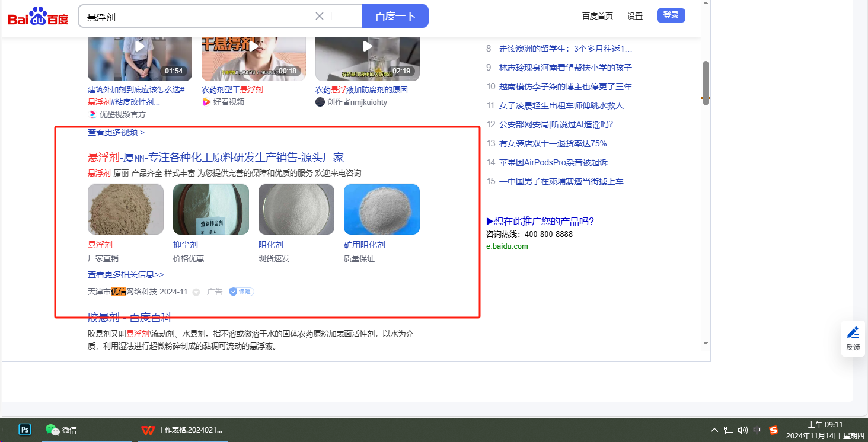
Task: Click the 创作者nmjkuiohty avatar
Action: pos(320,102)
